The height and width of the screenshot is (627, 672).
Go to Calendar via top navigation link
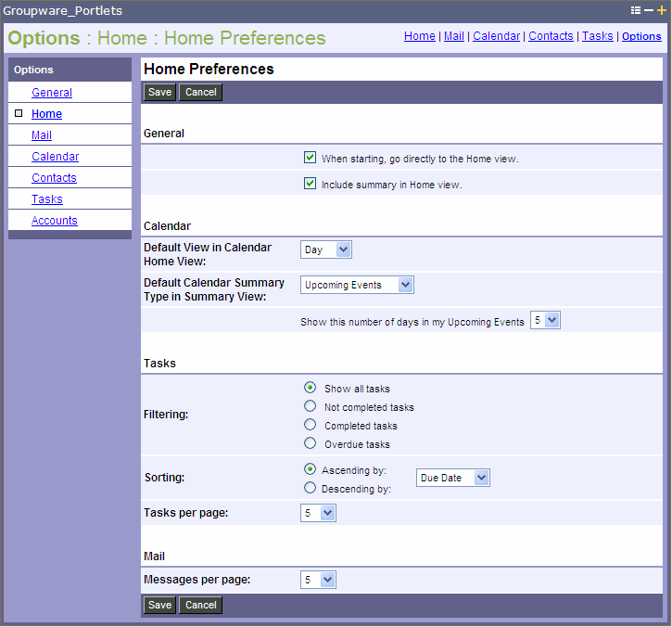pos(496,36)
